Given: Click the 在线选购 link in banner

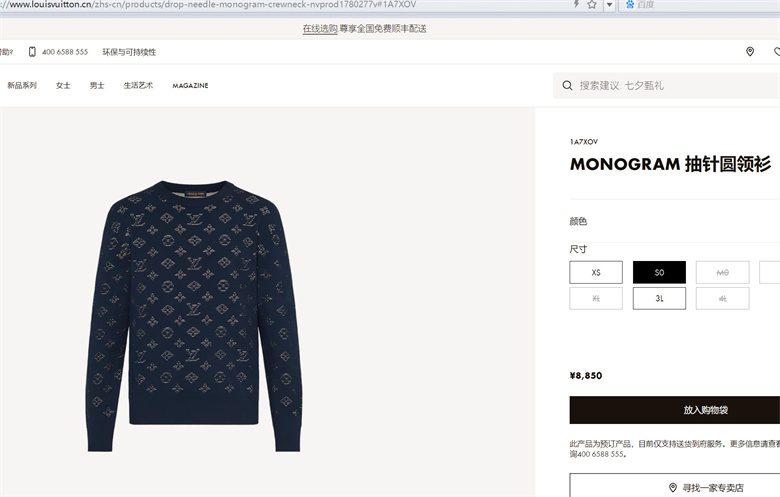Looking at the screenshot, I should click(320, 29).
